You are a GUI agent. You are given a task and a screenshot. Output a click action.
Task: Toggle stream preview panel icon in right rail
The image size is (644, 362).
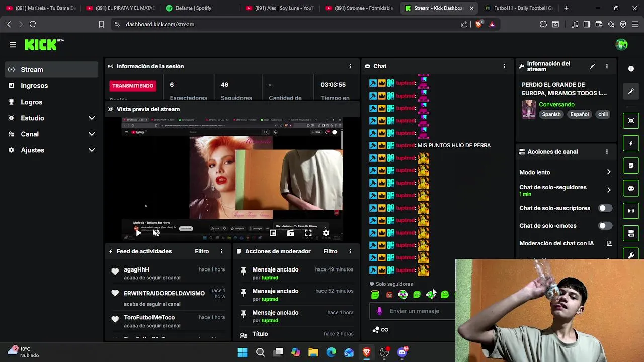[x=631, y=121]
